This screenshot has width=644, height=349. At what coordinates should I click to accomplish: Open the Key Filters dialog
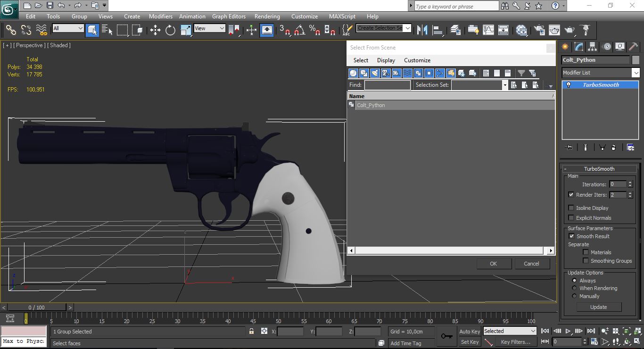(x=516, y=342)
